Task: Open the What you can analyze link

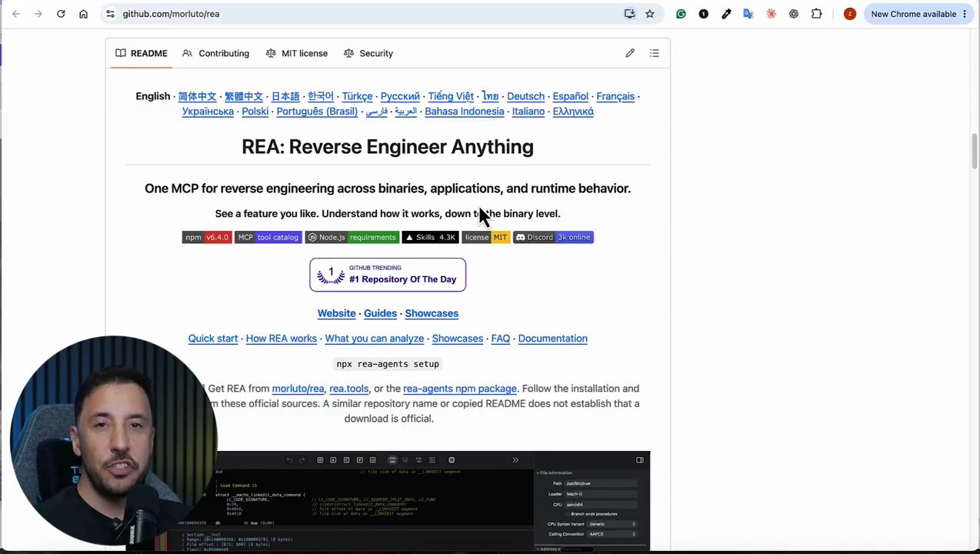Action: click(375, 339)
